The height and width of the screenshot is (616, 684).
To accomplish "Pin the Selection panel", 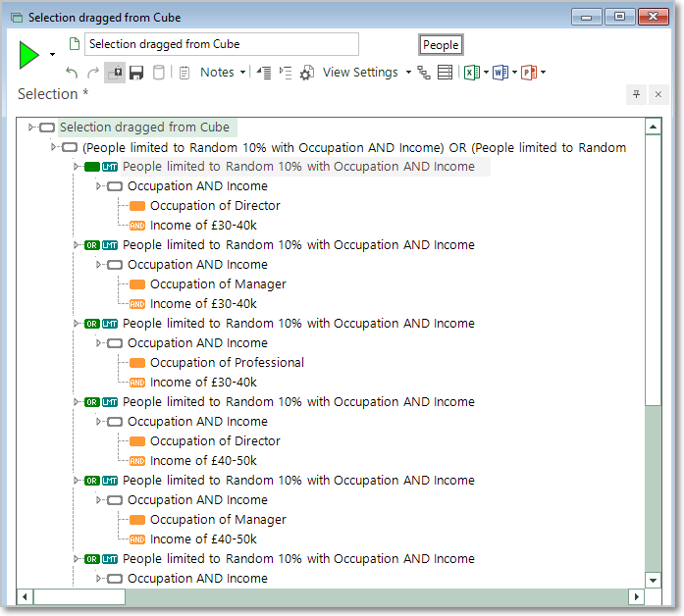I will pyautogui.click(x=637, y=94).
